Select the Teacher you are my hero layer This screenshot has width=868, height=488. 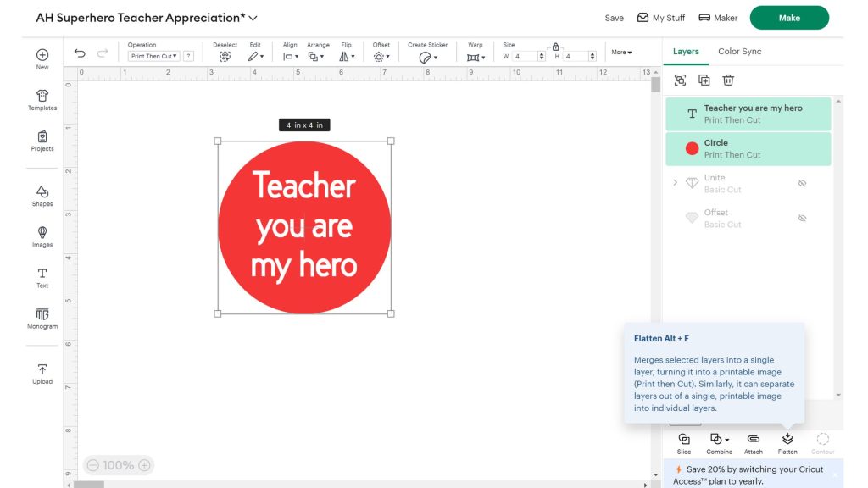[748, 114]
